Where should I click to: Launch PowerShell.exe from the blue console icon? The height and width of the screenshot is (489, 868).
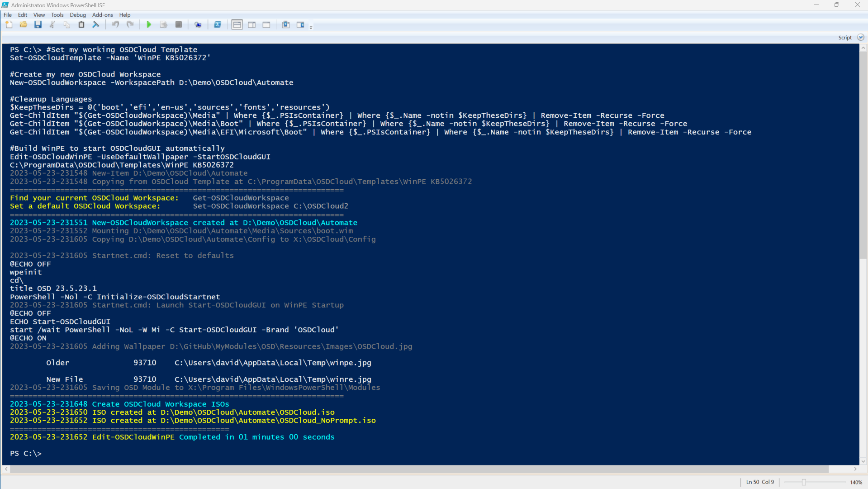(218, 25)
